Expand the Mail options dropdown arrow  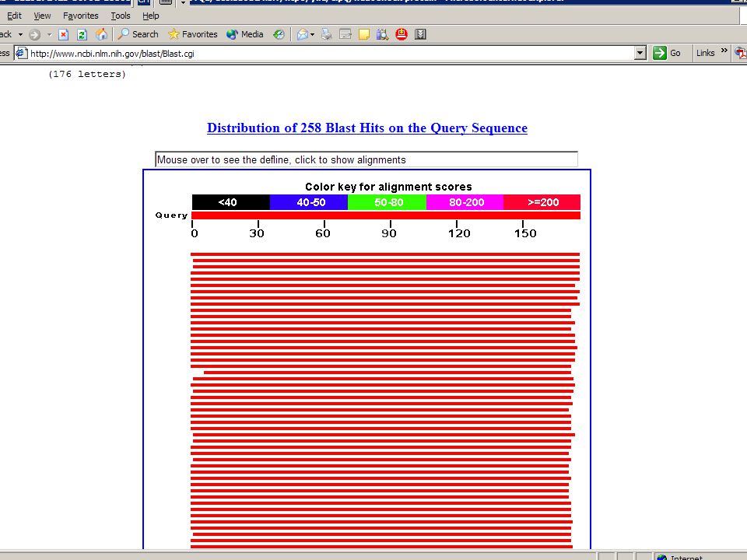312,34
